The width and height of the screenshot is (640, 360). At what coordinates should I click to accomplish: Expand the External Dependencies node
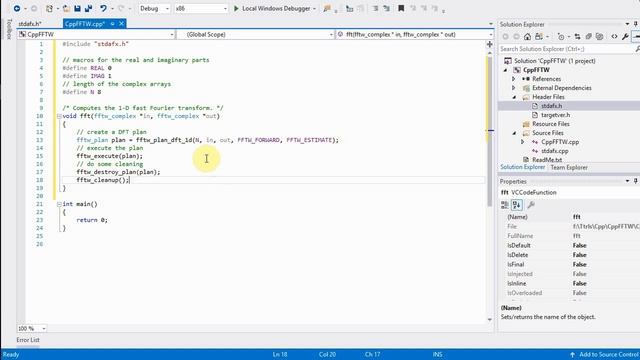point(514,88)
